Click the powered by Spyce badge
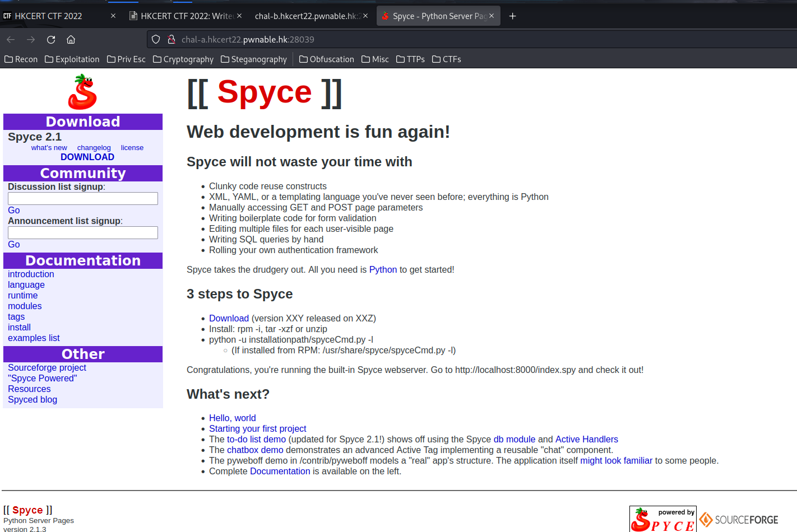Viewport: 797px width, 532px height. click(663, 519)
